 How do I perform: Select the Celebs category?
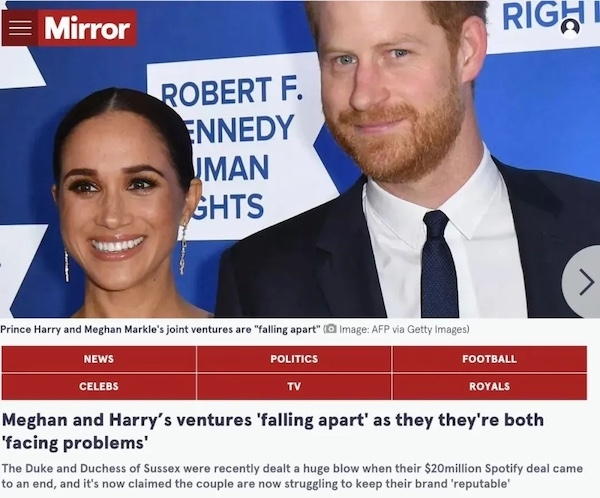(x=99, y=386)
